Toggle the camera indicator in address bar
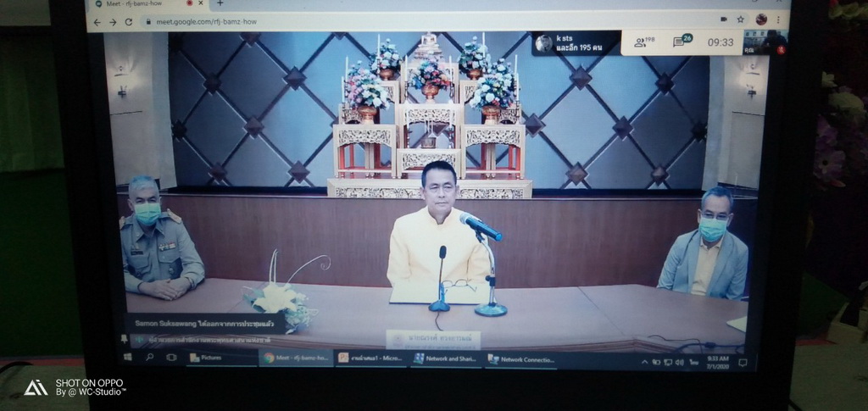This screenshot has height=411, width=868. pyautogui.click(x=722, y=19)
